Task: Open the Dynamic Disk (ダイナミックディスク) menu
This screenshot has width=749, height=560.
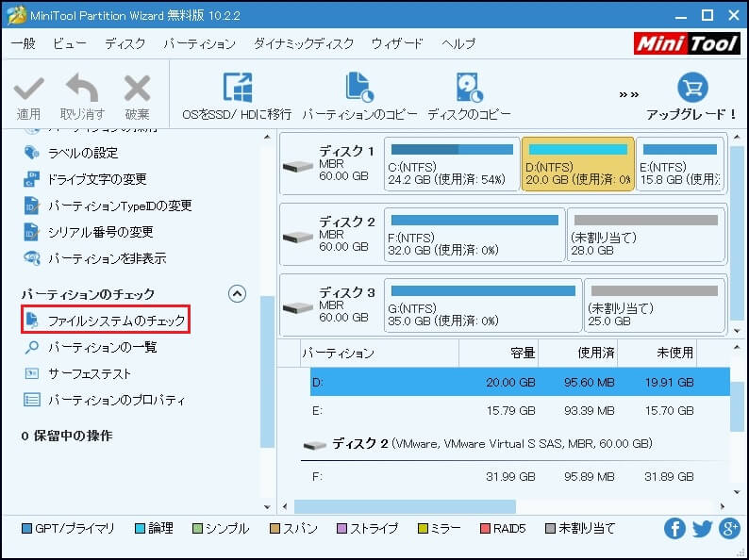Action: pyautogui.click(x=304, y=43)
